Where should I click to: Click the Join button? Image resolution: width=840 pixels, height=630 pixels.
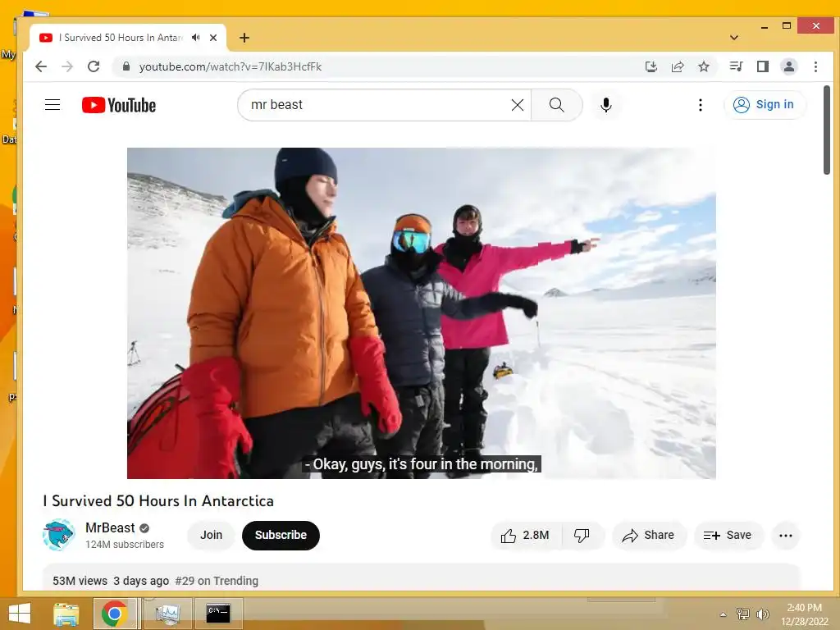(211, 535)
